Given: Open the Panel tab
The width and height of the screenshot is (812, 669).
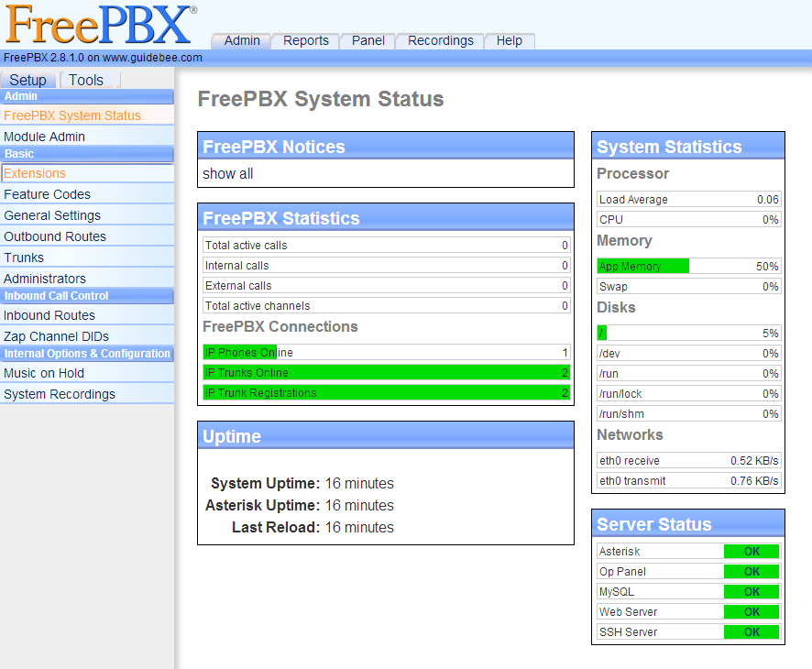Looking at the screenshot, I should [368, 40].
